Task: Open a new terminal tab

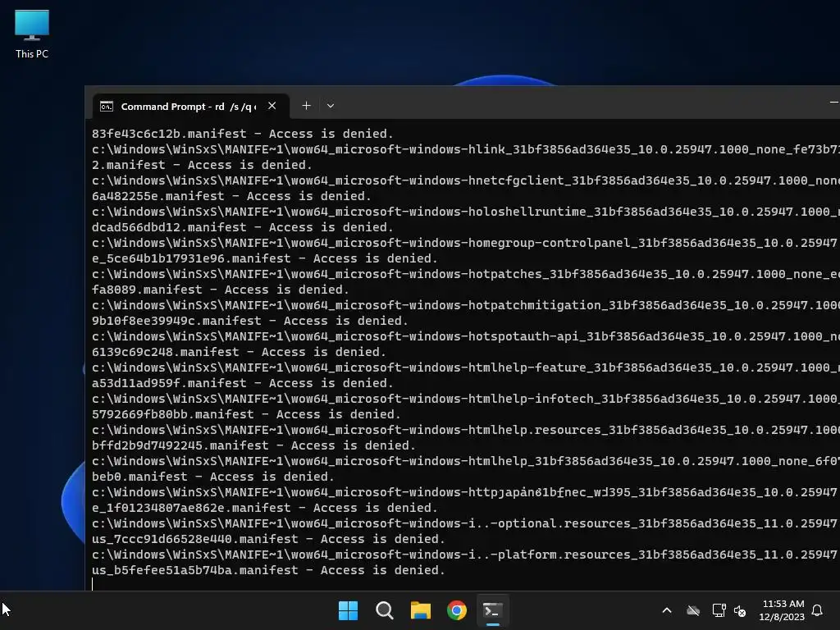Action: (x=307, y=106)
